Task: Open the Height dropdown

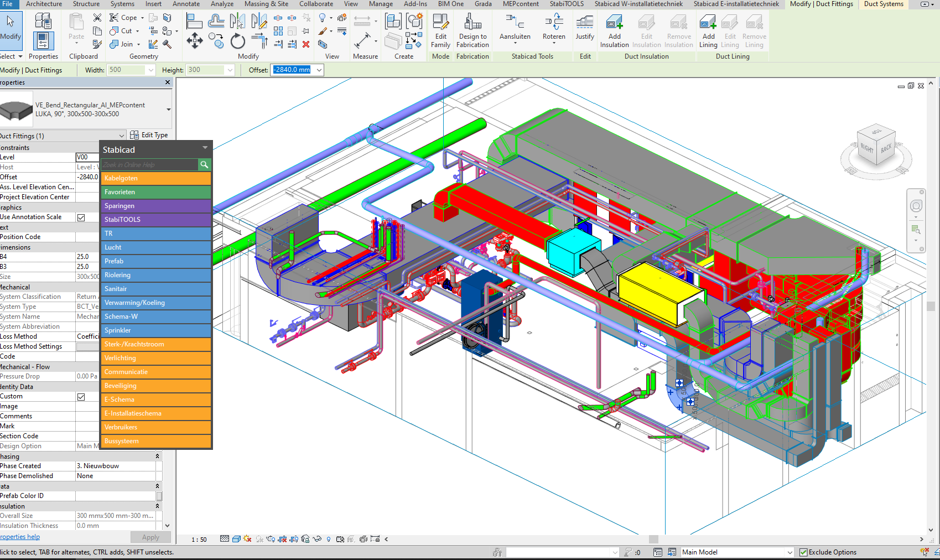Action: click(x=230, y=70)
